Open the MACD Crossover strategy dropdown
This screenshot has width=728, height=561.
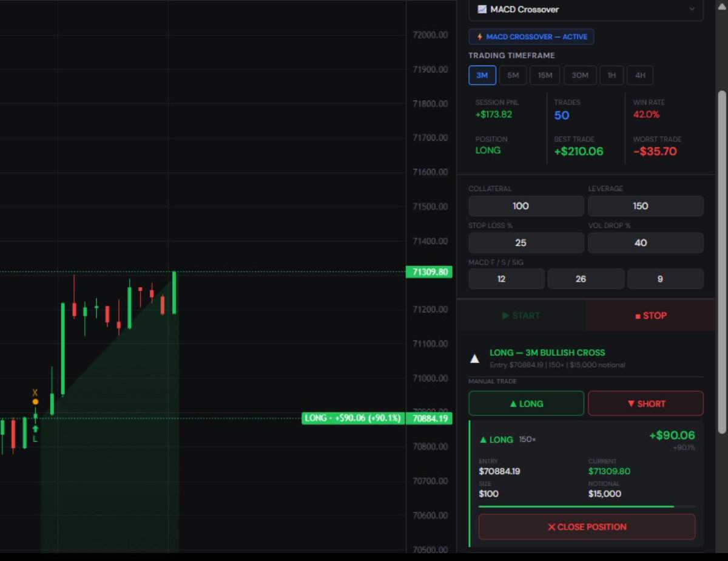[x=586, y=10]
